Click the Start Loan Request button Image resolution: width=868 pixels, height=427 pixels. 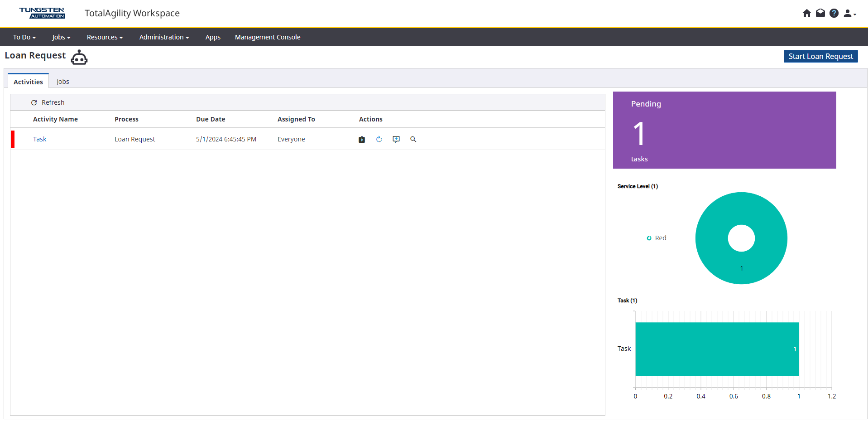coord(820,56)
